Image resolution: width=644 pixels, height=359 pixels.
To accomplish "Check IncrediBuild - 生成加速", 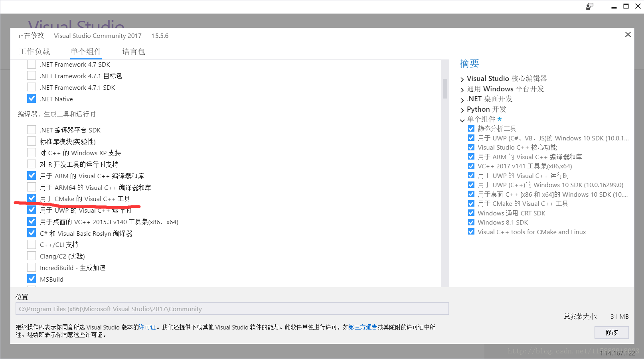I will pos(32,267).
